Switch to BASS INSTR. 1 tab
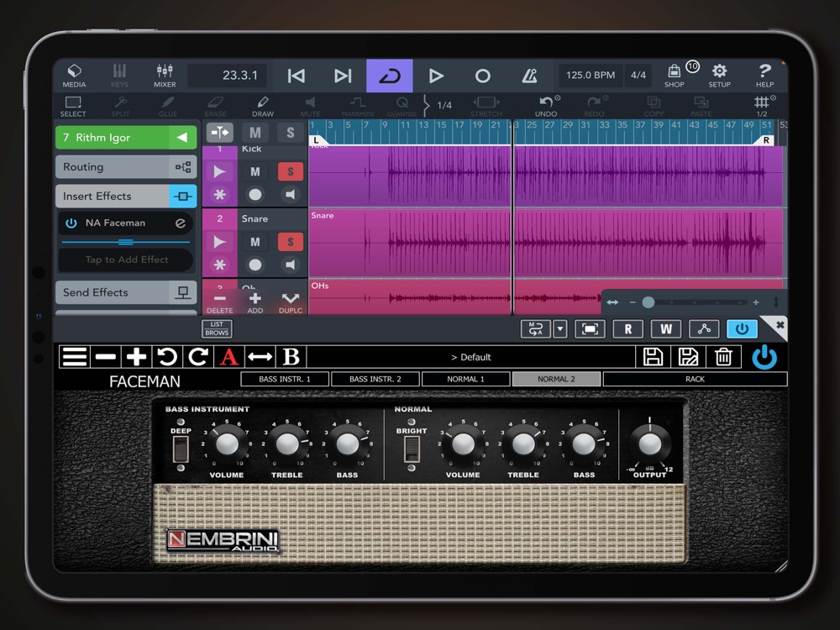840x630 pixels. [x=285, y=379]
